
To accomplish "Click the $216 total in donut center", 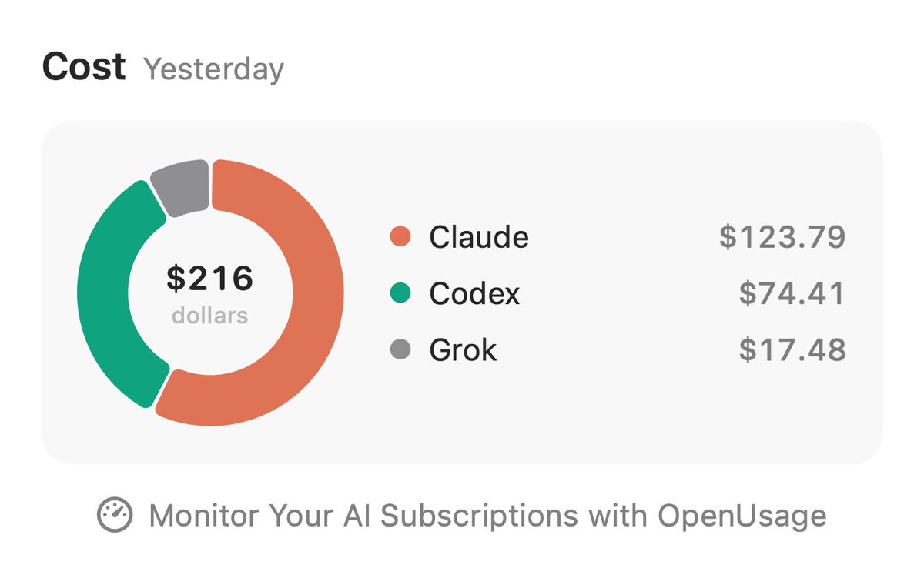I will point(210,279).
